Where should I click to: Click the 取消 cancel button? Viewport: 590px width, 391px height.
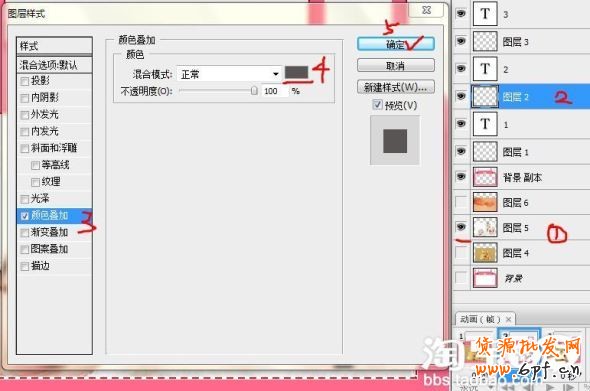point(395,65)
